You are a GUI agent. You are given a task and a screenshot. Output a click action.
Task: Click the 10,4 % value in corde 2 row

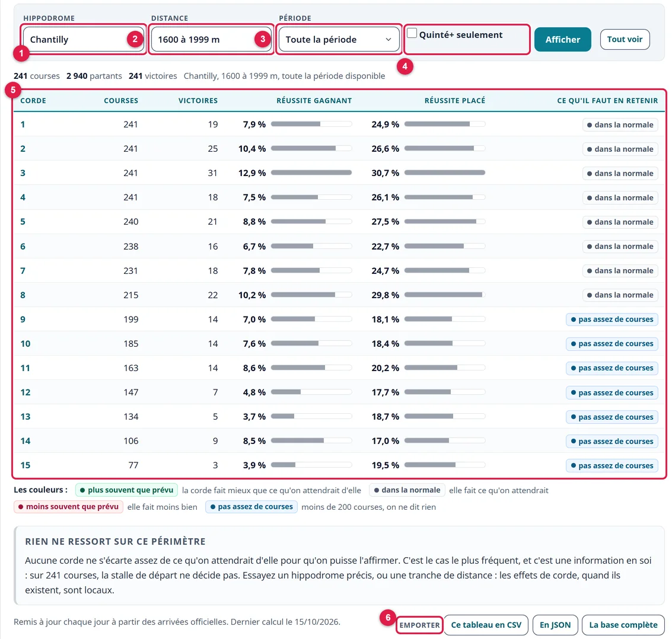coord(252,149)
